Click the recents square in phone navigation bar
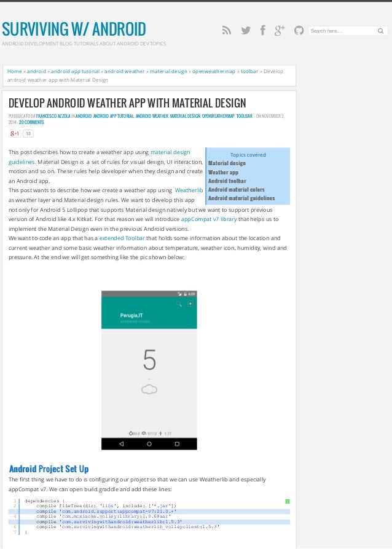Screen dimensions: 392x549 click(177, 444)
